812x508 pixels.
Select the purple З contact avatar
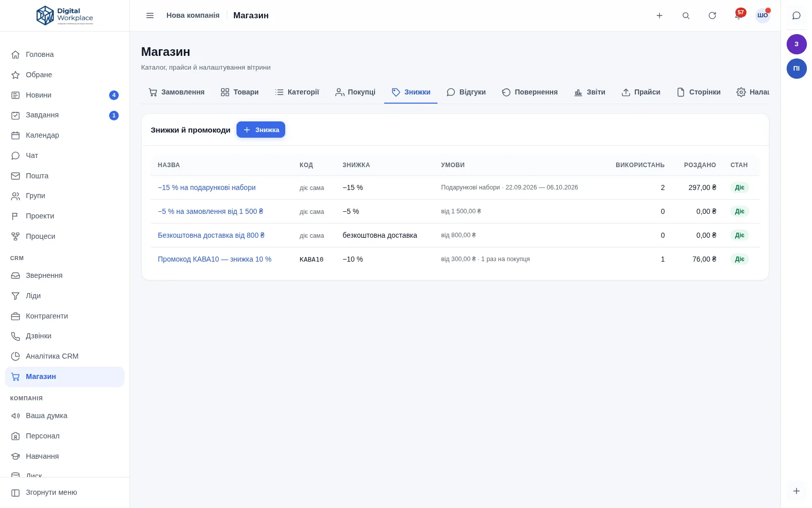coord(796,44)
